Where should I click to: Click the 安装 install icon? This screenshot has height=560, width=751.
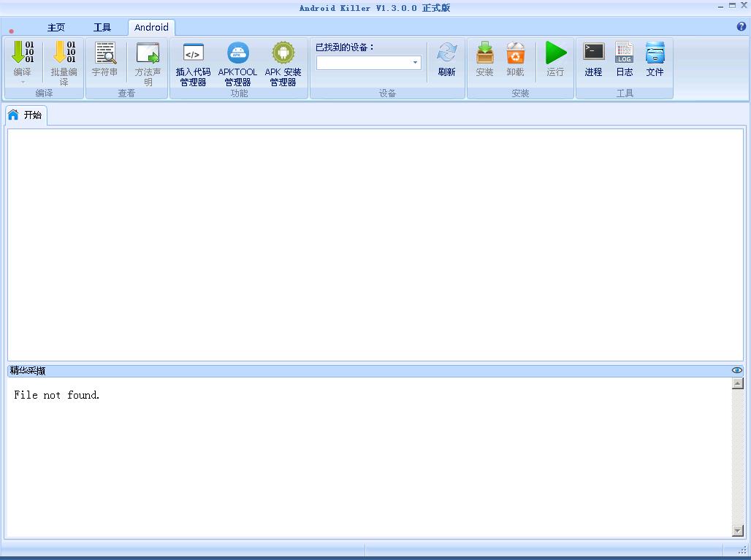(x=484, y=52)
